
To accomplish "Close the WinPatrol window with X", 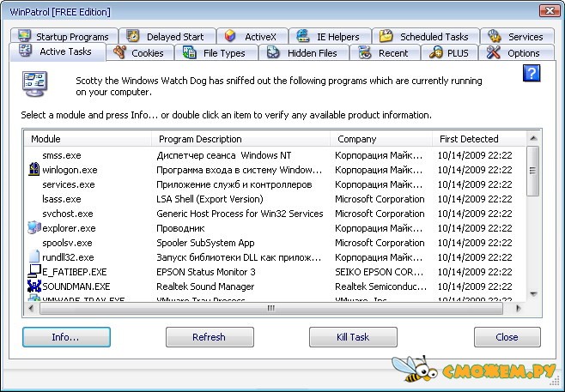I will pyautogui.click(x=550, y=11).
